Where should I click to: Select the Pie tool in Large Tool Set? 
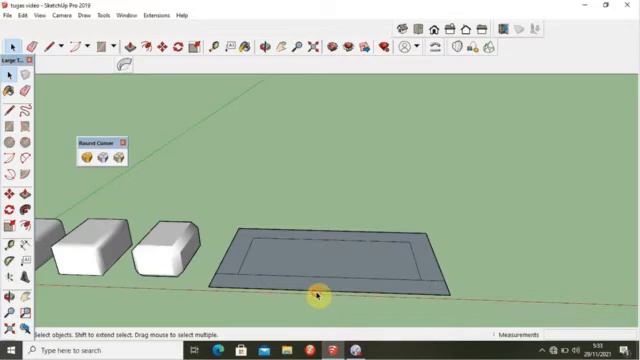pos(25,174)
